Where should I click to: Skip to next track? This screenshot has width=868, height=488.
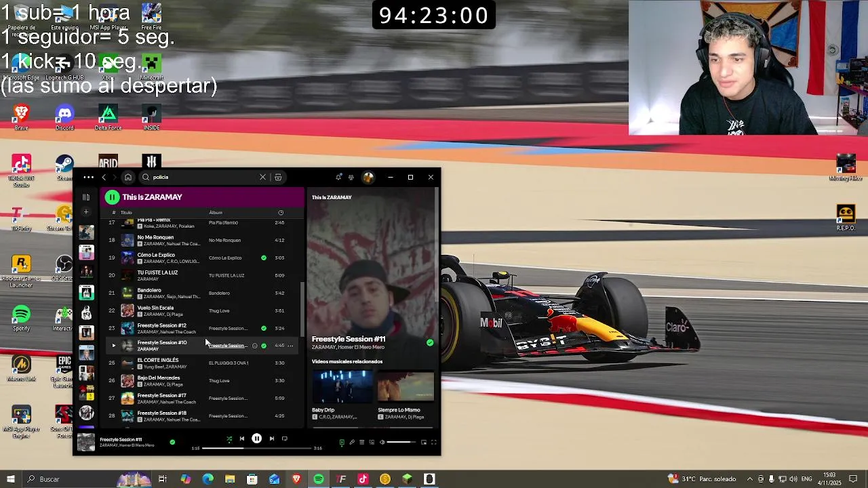pyautogui.click(x=272, y=439)
